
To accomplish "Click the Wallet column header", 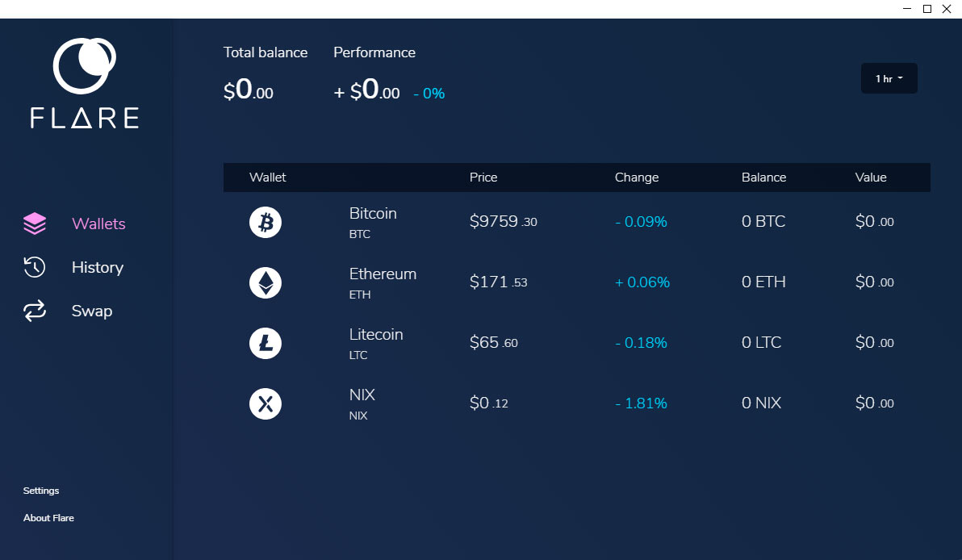I will 267,178.
